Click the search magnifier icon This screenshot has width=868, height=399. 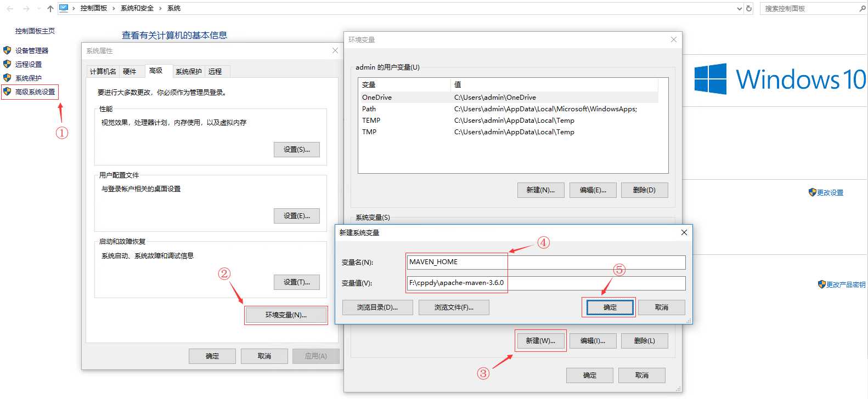click(863, 8)
